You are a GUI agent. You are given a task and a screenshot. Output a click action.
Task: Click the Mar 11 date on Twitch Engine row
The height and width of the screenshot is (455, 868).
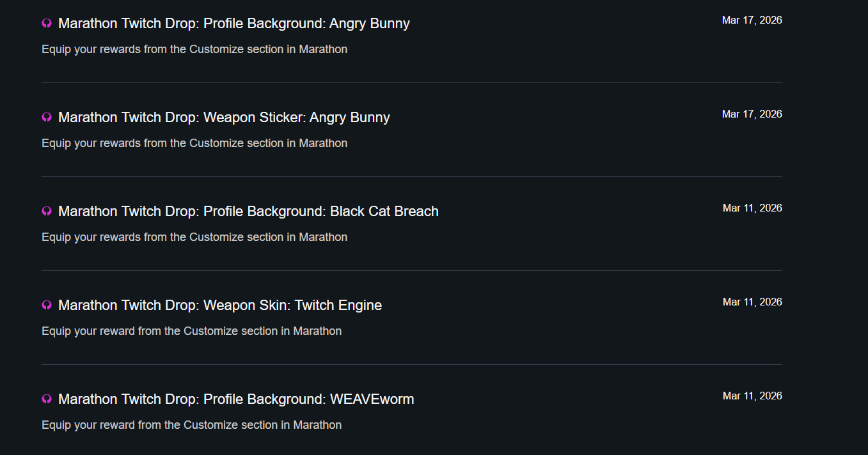[x=752, y=302]
